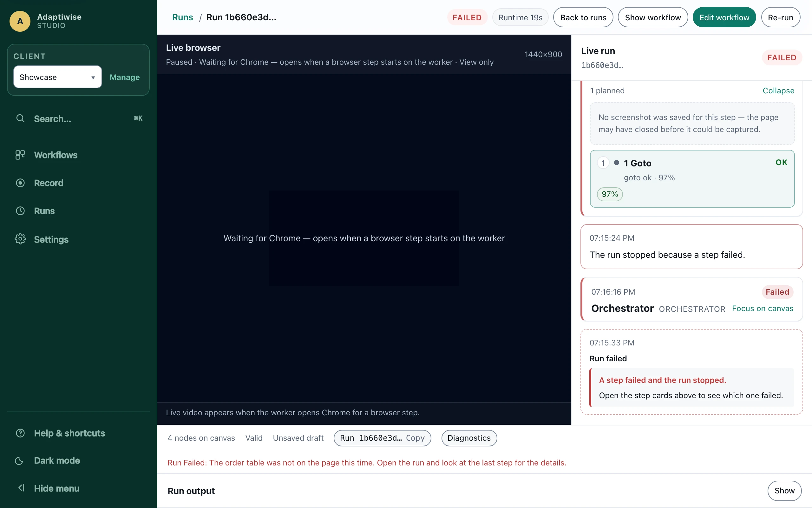Click the Edit workflow button

(x=724, y=17)
